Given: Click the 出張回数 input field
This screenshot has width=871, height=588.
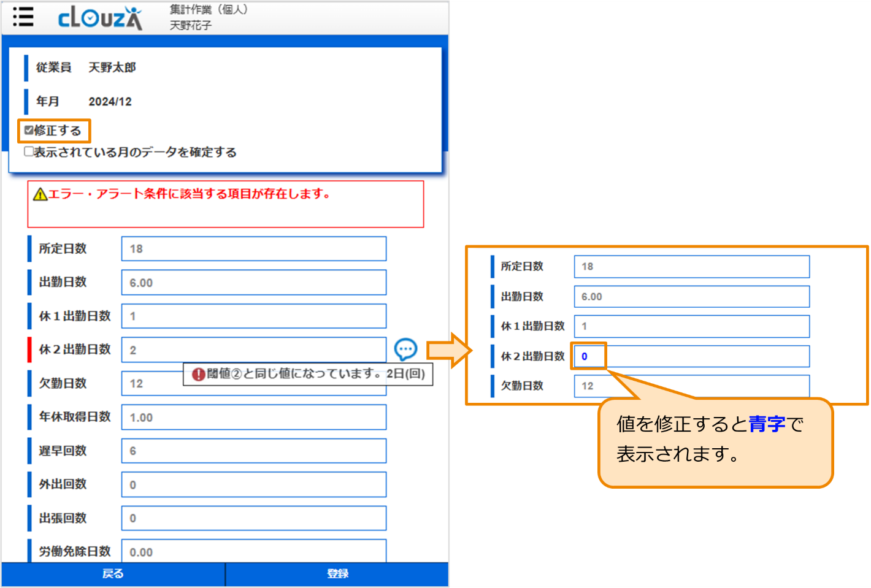Looking at the screenshot, I should [x=253, y=518].
